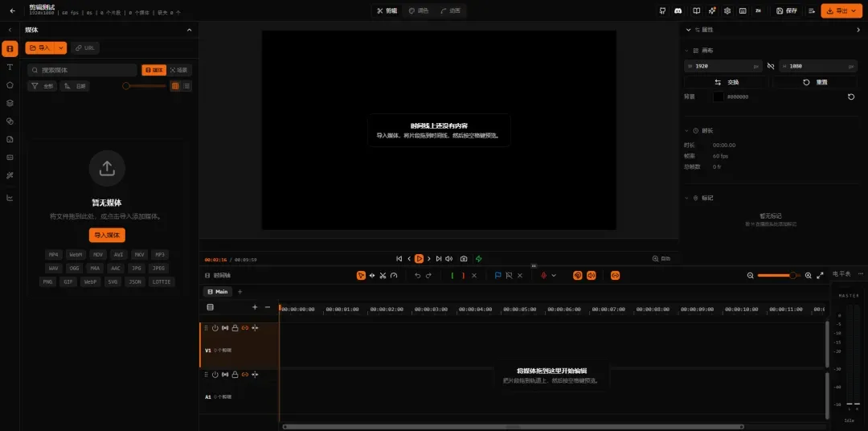Open the Text panel in left sidebar
This screenshot has height=431, width=868.
point(10,67)
